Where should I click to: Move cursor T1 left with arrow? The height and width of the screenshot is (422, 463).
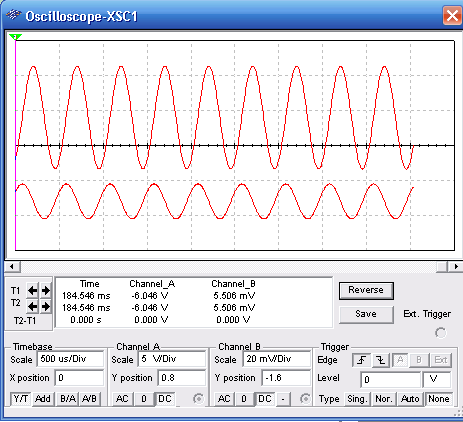click(32, 291)
